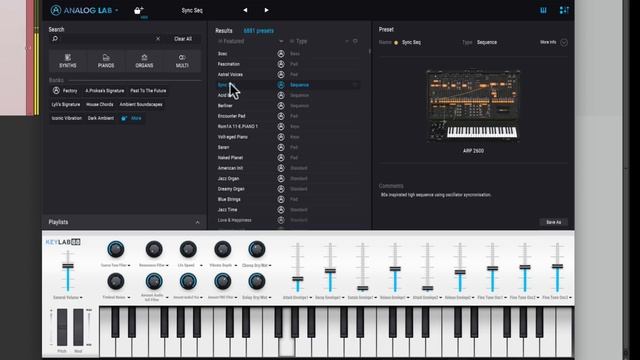Viewport: 640px width, 360px height.
Task: Select the Fascination preset
Action: pos(229,64)
